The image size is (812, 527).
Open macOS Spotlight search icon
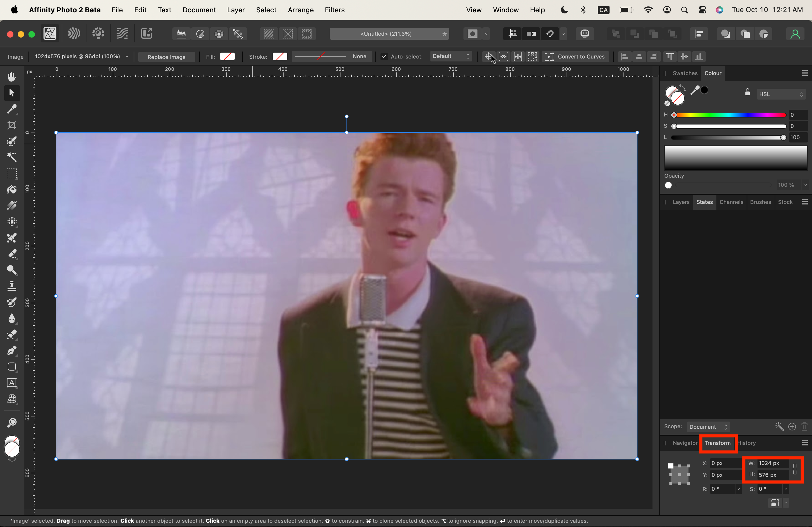684,10
